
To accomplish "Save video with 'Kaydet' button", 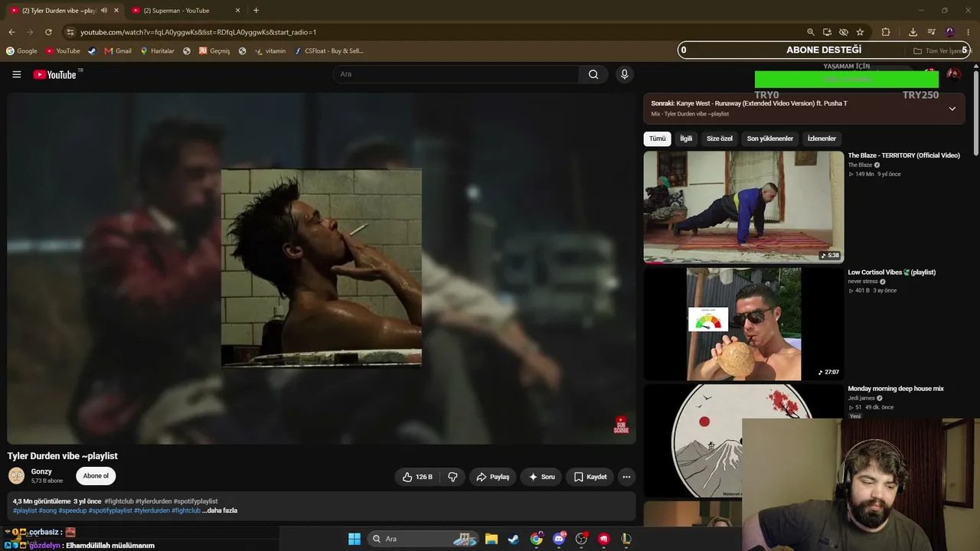I will click(590, 477).
